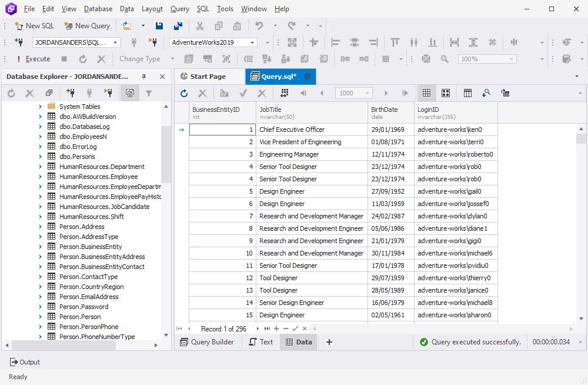Click the data grid scrollbar down arrow

click(582, 319)
